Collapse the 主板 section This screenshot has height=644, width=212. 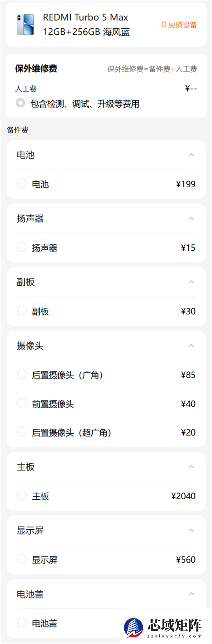(191, 467)
